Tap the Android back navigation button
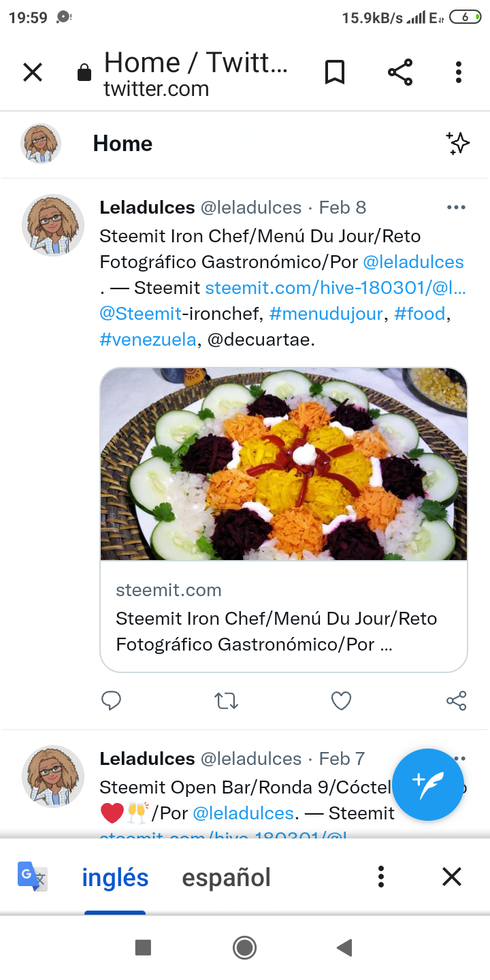The image size is (490, 980). coord(345,947)
